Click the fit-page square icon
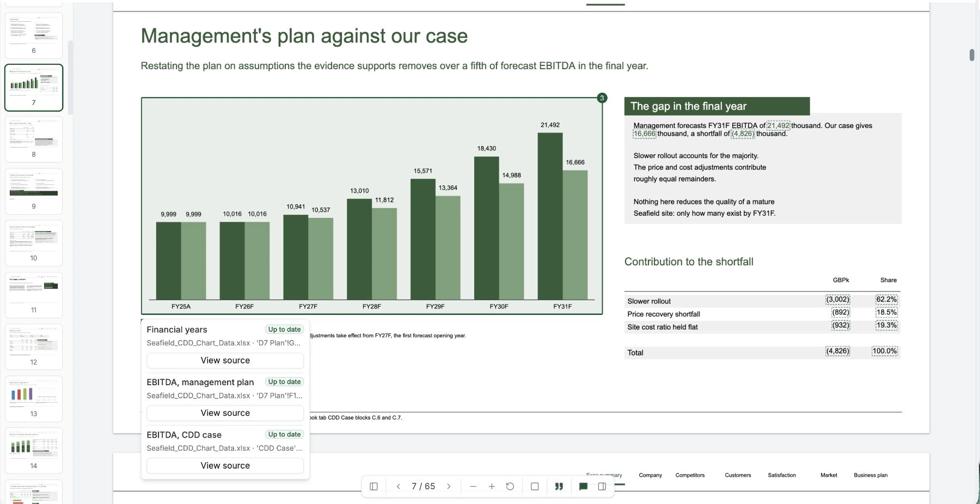 tap(535, 486)
